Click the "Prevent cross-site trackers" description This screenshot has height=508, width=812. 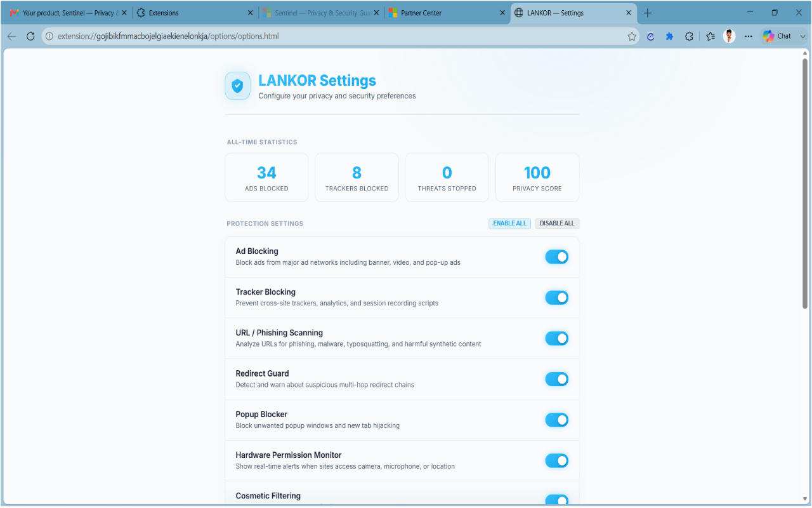pyautogui.click(x=337, y=303)
